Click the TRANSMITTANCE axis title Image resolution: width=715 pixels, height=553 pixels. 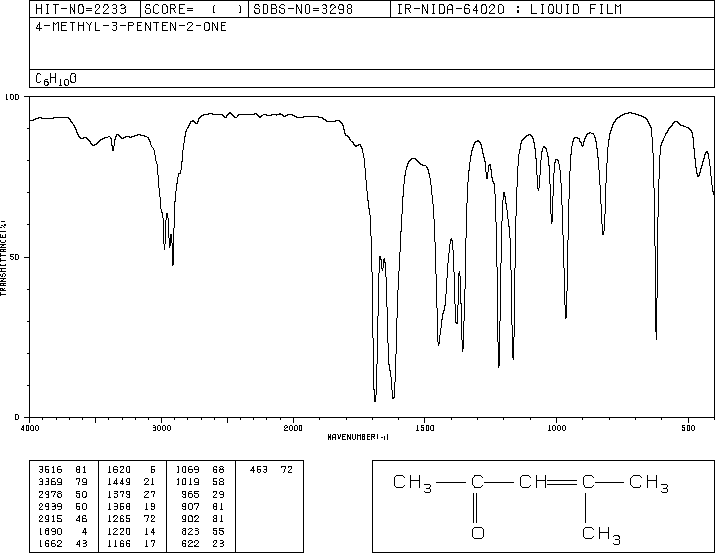click(x=3, y=258)
